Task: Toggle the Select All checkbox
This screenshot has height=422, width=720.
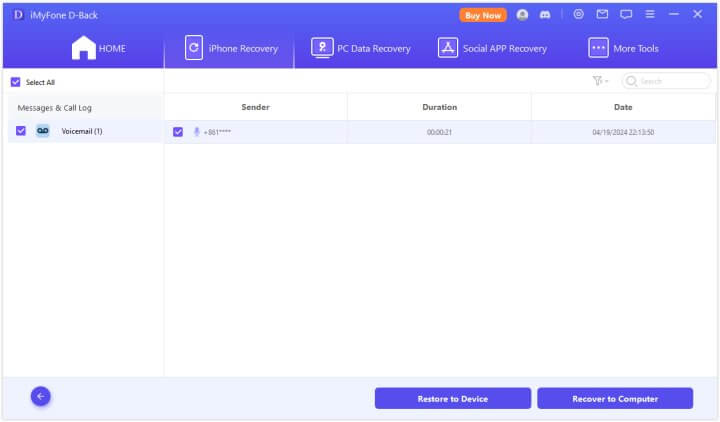Action: (x=16, y=82)
